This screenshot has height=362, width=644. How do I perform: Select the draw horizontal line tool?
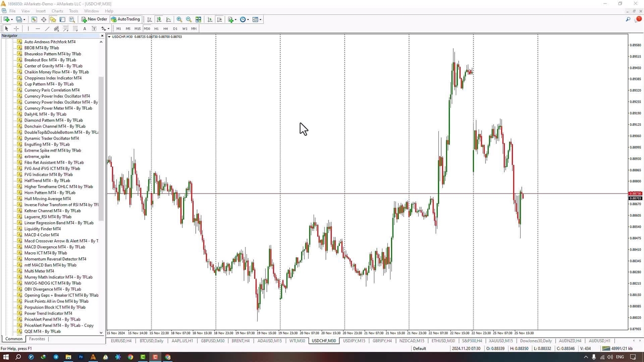point(37,29)
